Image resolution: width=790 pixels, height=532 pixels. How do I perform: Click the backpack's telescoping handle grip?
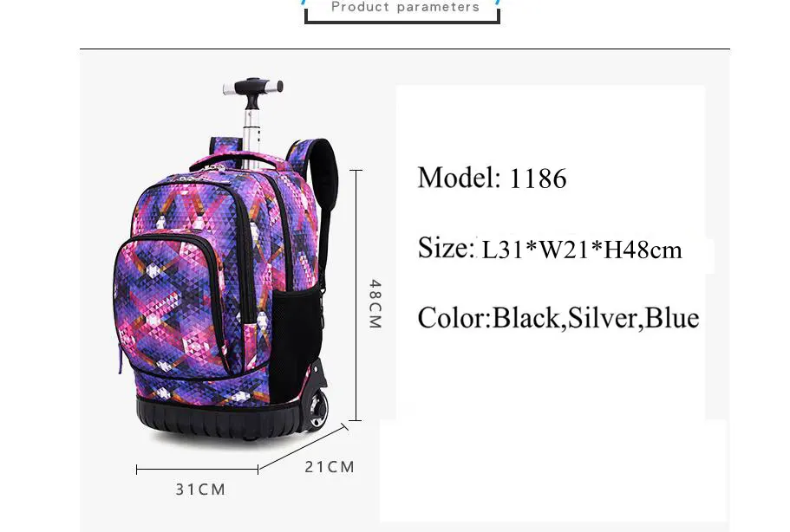[253, 87]
